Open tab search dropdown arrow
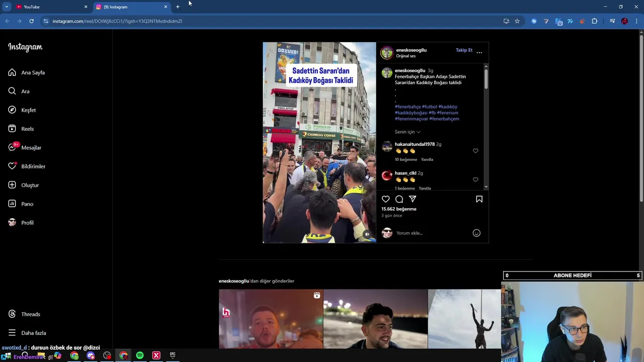Viewport: 644px width, 362px height. pos(7,7)
